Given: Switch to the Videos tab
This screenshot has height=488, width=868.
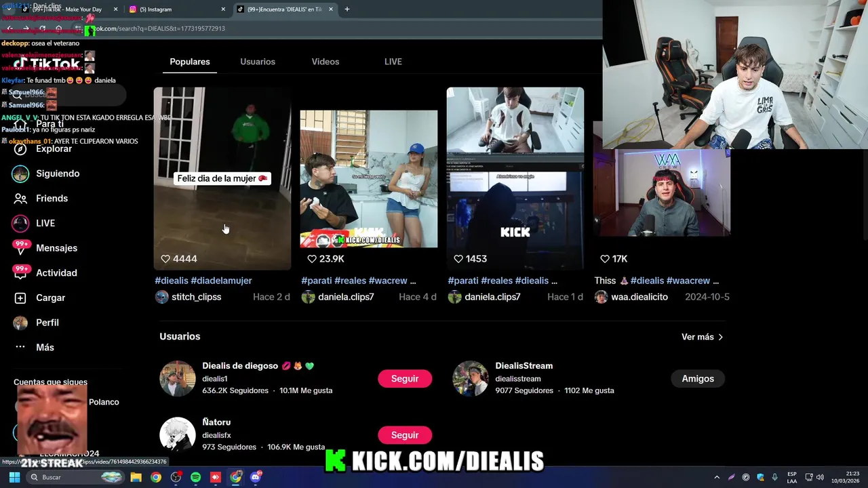Looking at the screenshot, I should [325, 62].
